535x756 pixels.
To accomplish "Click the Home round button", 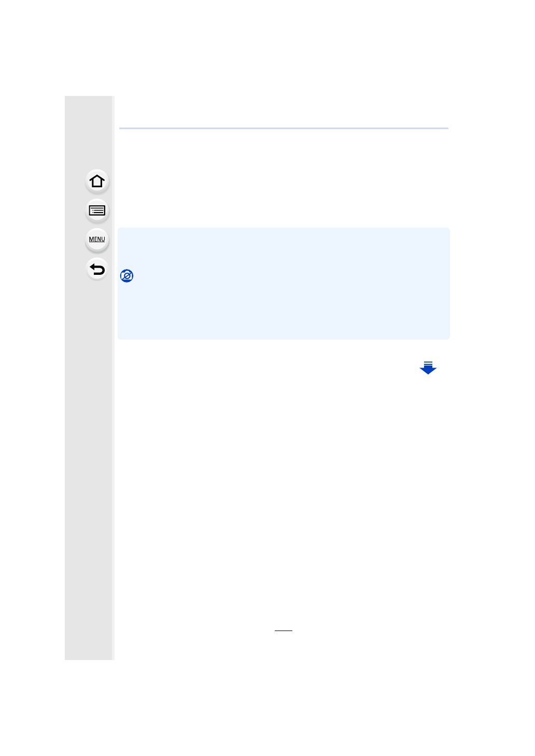I will pyautogui.click(x=97, y=181).
